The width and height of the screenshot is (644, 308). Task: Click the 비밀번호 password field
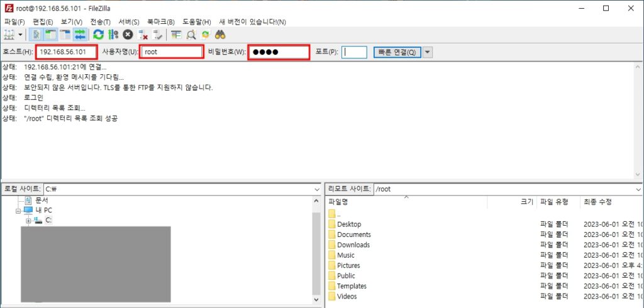279,52
